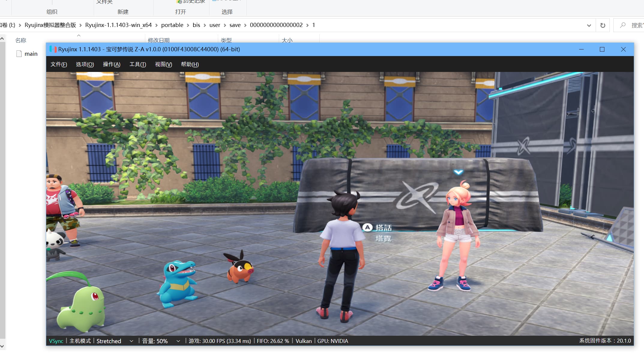Toggle docked mode (主机模式) in status bar
The image size is (644, 354).
(80, 341)
